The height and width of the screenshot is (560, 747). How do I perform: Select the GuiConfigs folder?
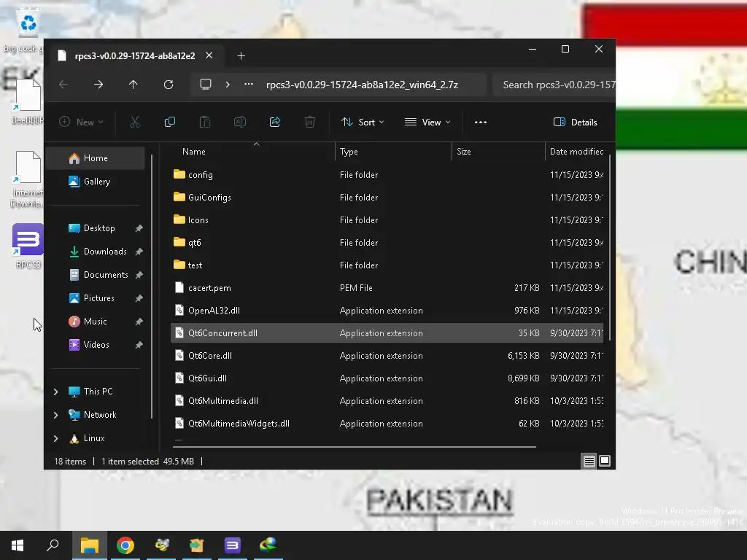click(x=387, y=197)
